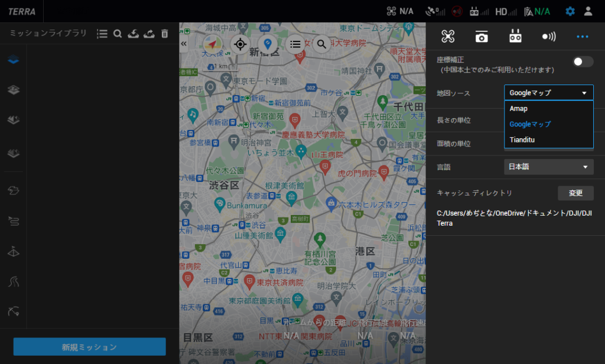The image size is (605, 364).
Task: Open the remote controller settings tab icon
Action: (515, 37)
